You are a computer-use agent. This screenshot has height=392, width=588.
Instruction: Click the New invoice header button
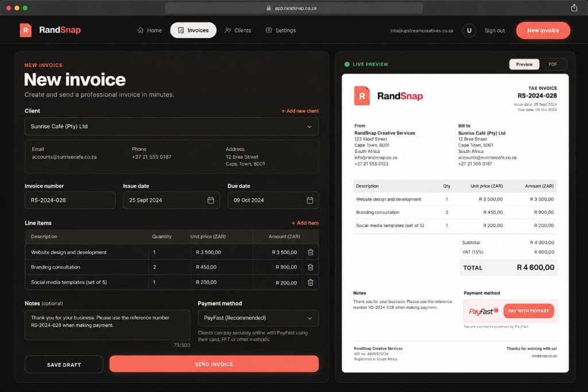[x=543, y=30]
